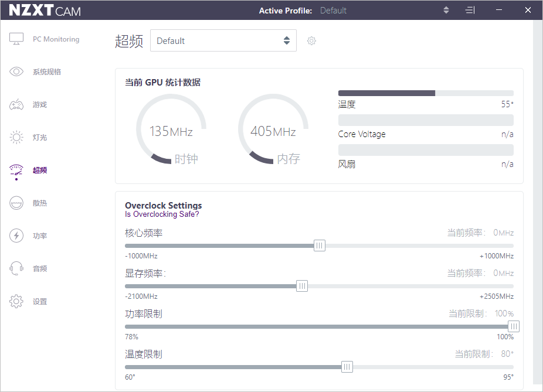Click the 显存频率 slider handle
543x392 pixels.
[x=301, y=286]
